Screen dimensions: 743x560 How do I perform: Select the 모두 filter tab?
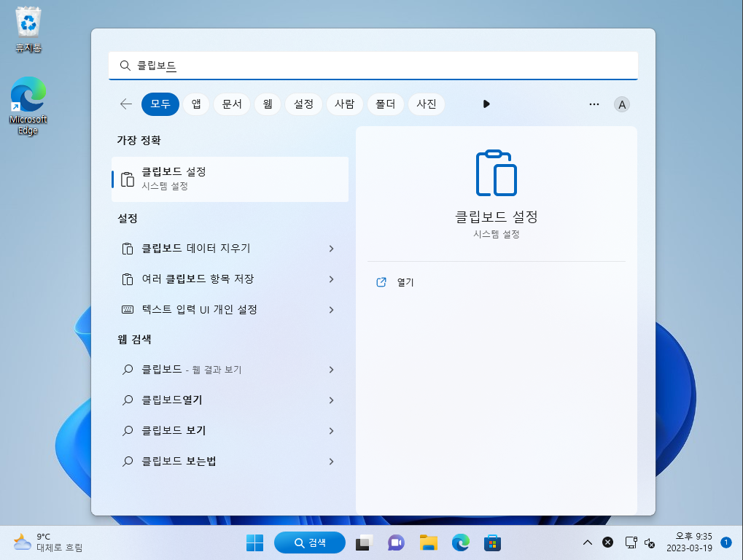click(160, 104)
